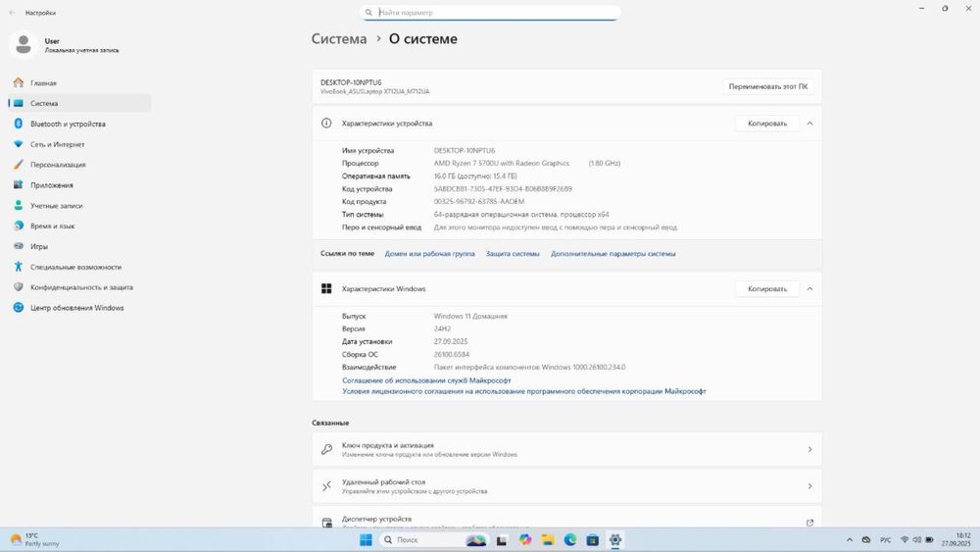The width and height of the screenshot is (980, 552).
Task: Open Microsoft Store from the taskbar
Action: coord(593,540)
